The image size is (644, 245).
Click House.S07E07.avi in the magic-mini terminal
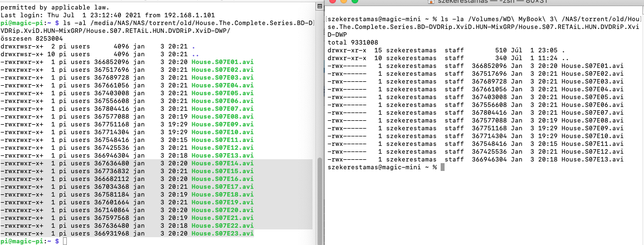point(592,112)
